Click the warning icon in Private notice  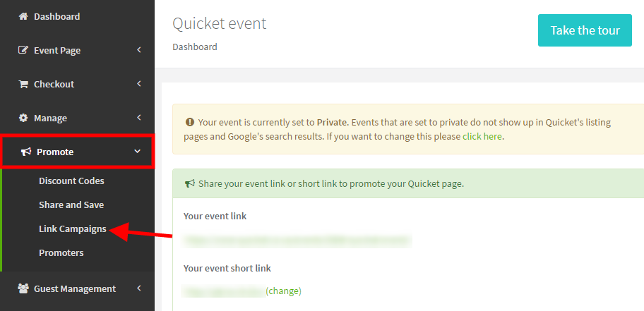(190, 122)
